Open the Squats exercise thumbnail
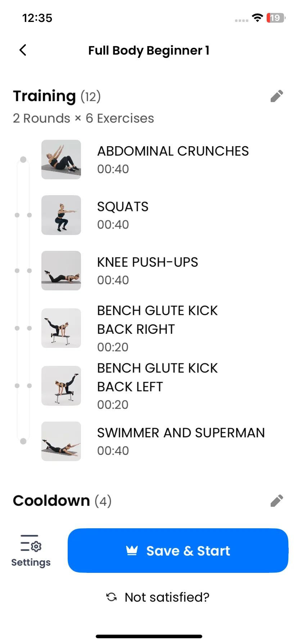The width and height of the screenshot is (298, 644). click(x=61, y=215)
